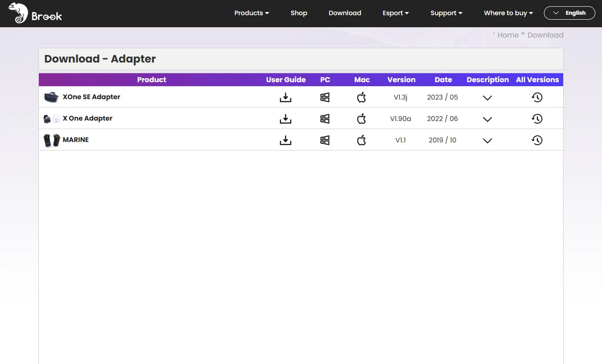The image size is (602, 364).
Task: View all versions of MARINE
Action: pos(537,140)
